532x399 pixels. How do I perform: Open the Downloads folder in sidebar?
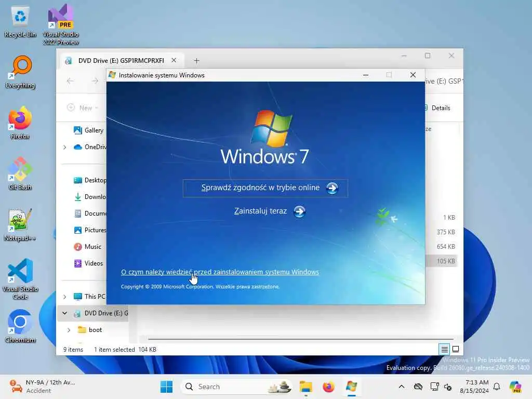coord(90,197)
